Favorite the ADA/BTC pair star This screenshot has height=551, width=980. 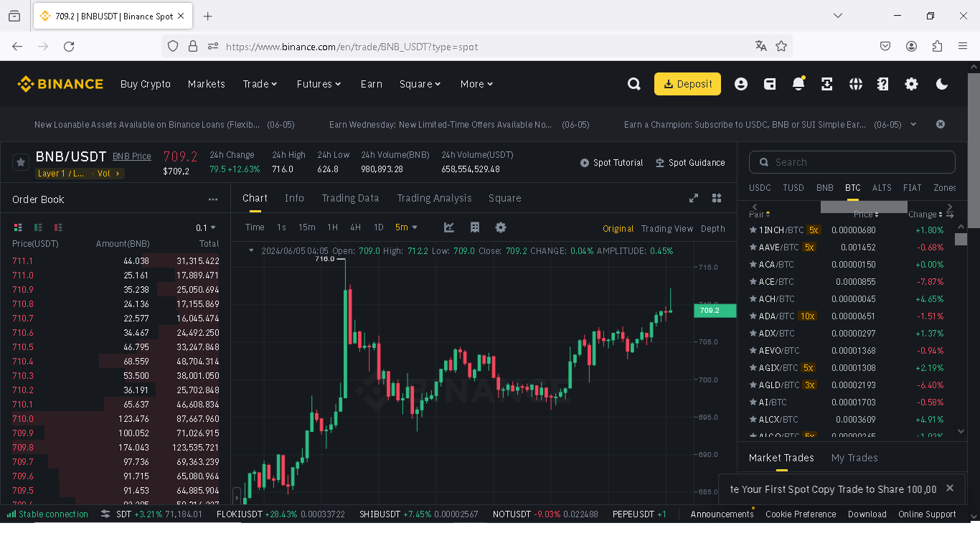tap(753, 316)
